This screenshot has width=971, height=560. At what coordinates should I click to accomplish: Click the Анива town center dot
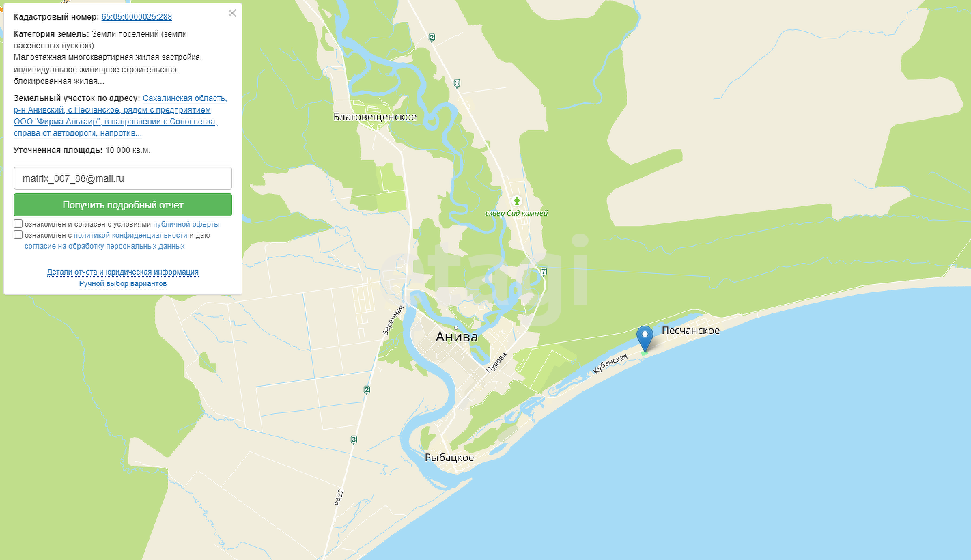(x=456, y=328)
